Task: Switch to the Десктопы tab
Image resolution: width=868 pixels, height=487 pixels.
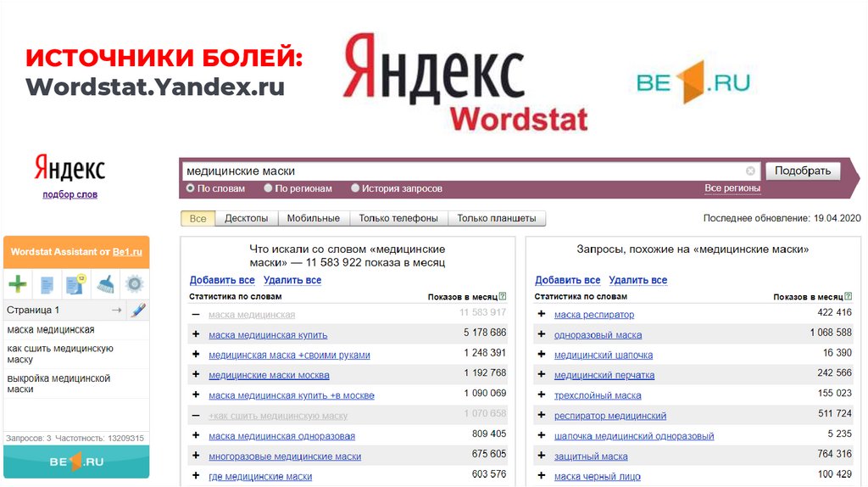Action: pyautogui.click(x=247, y=218)
